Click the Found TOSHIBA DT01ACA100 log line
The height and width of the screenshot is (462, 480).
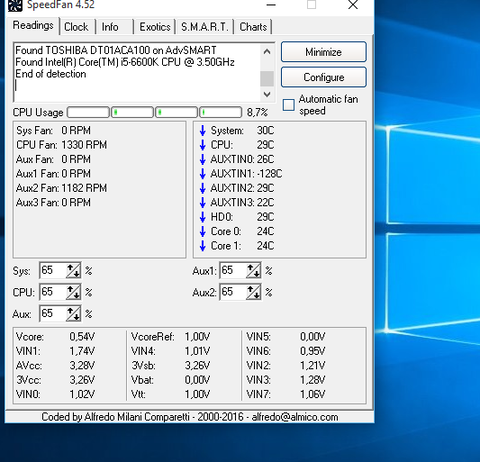click(x=116, y=50)
